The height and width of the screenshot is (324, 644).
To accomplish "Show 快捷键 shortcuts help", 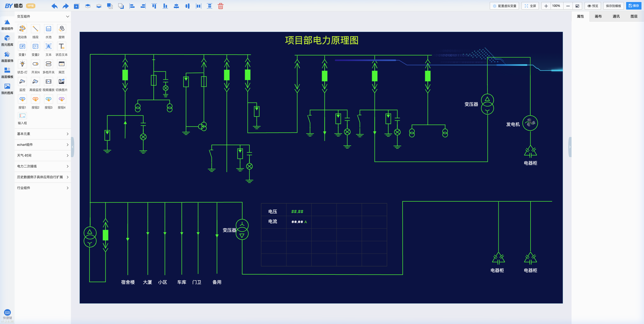I will point(7,314).
